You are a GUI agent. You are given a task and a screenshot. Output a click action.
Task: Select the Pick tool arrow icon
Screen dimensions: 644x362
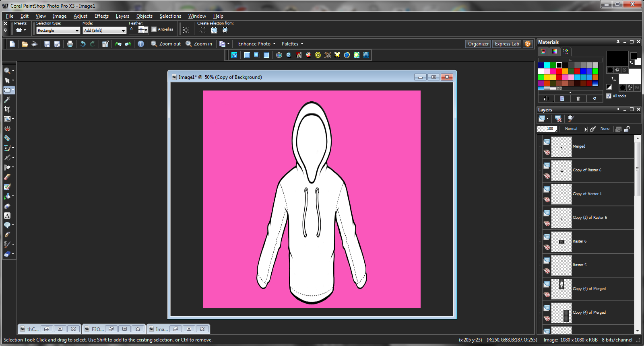(7, 80)
